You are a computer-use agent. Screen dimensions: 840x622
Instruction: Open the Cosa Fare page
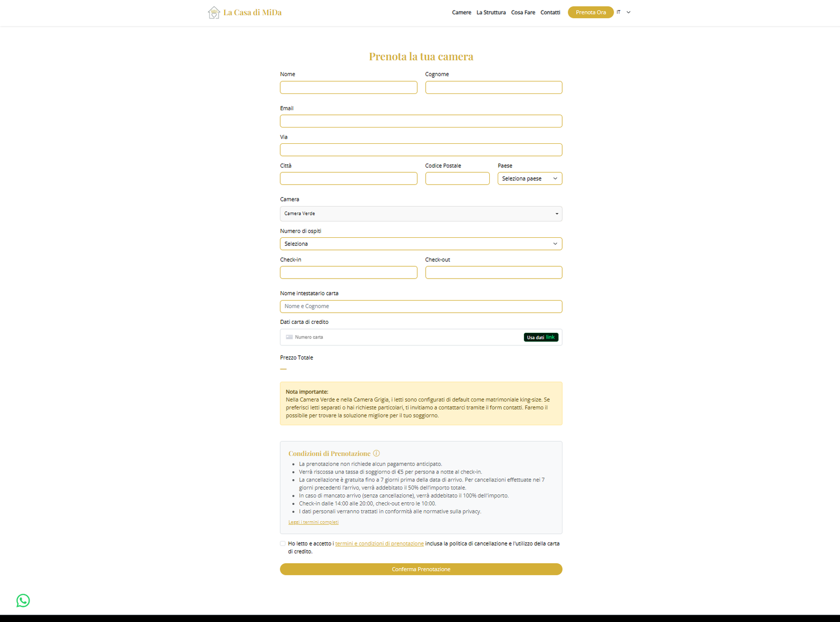point(522,12)
